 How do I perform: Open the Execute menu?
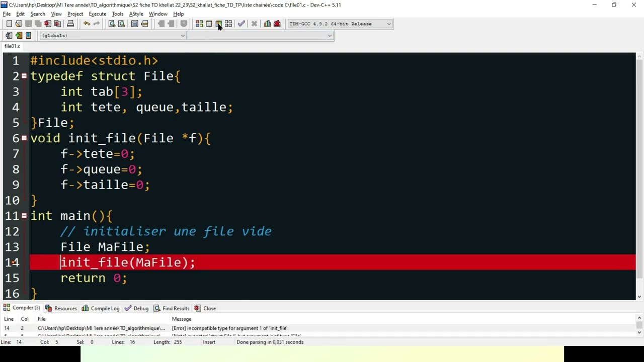pos(97,14)
